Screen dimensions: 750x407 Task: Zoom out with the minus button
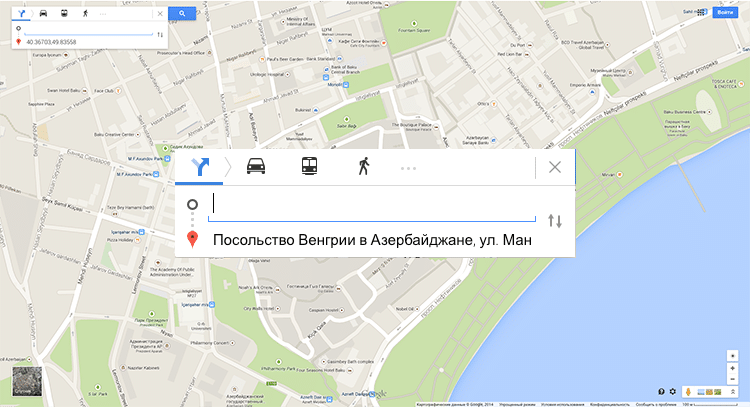732,379
